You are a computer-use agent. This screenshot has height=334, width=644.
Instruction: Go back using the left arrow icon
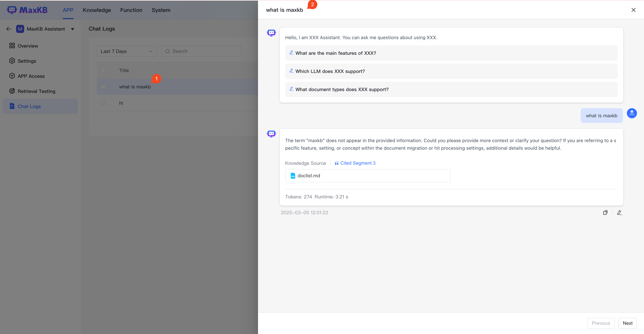click(9, 29)
